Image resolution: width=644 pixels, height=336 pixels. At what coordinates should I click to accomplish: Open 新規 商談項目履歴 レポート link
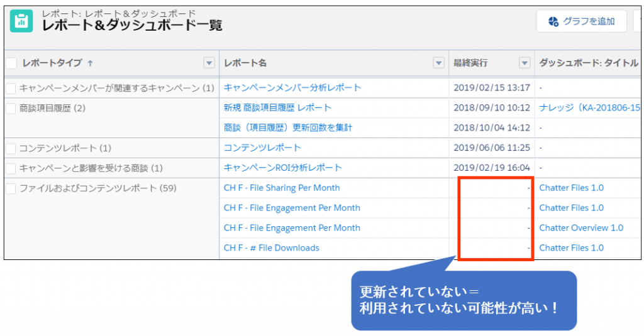[x=277, y=107]
